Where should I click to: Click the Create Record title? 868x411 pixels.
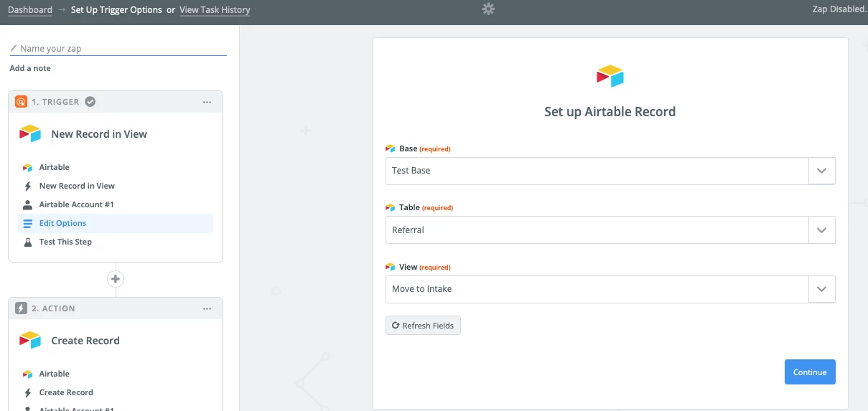click(x=85, y=341)
